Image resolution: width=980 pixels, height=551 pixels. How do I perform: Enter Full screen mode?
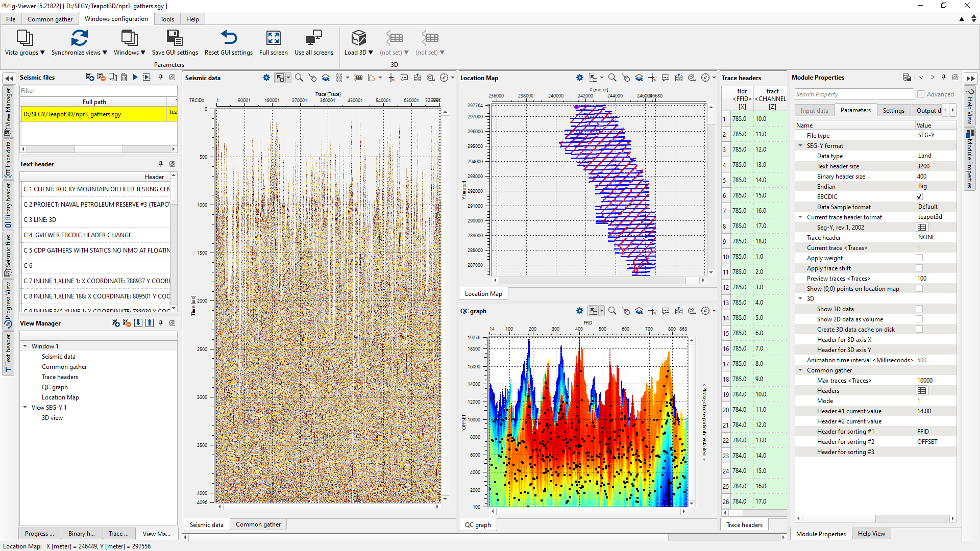[273, 38]
